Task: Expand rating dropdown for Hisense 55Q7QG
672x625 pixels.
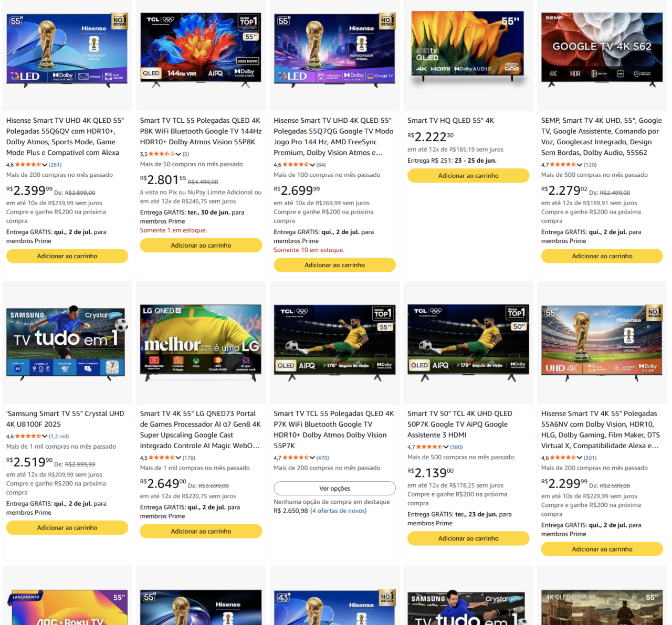Action: click(x=312, y=165)
